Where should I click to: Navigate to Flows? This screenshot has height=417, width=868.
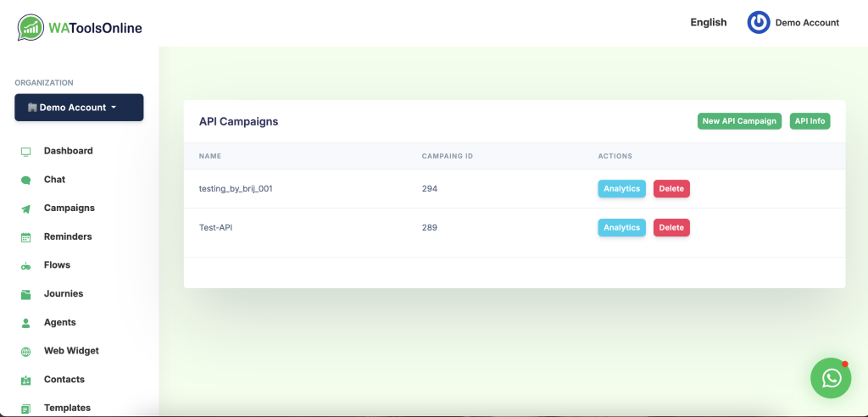coord(57,264)
